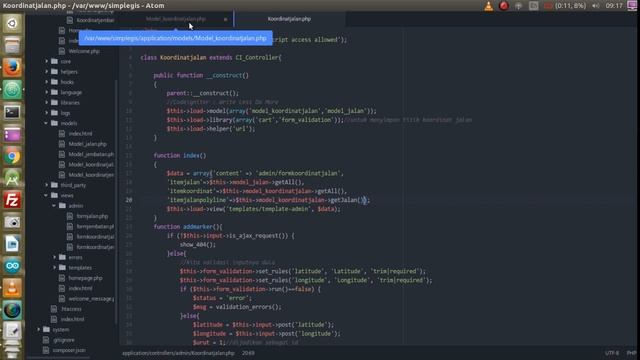Expand the templates folder under views
Viewport: 640px width, 360px height.
pyautogui.click(x=54, y=267)
